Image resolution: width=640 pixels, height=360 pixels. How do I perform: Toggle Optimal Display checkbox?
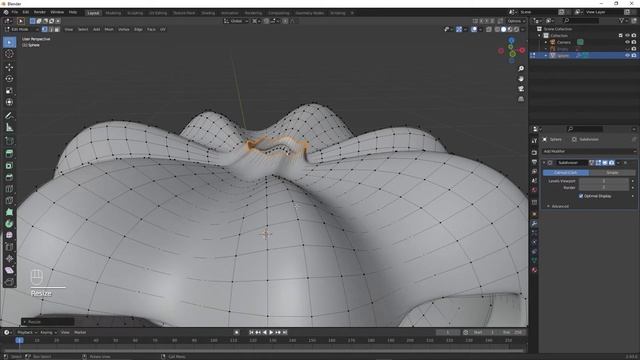point(581,196)
